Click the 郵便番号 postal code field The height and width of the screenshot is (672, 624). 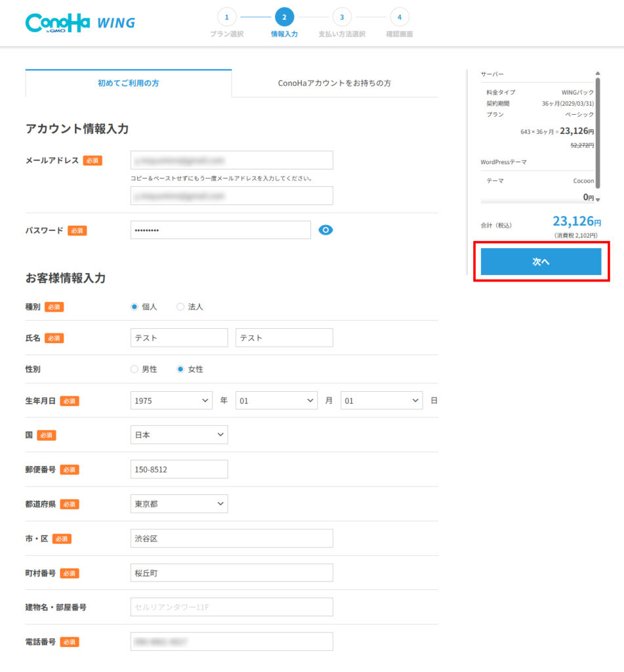[x=179, y=469]
